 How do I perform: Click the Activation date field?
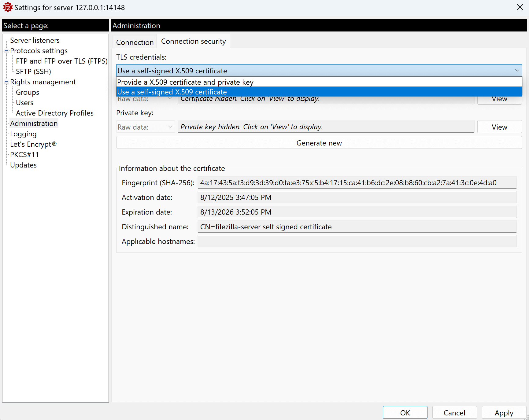(357, 197)
